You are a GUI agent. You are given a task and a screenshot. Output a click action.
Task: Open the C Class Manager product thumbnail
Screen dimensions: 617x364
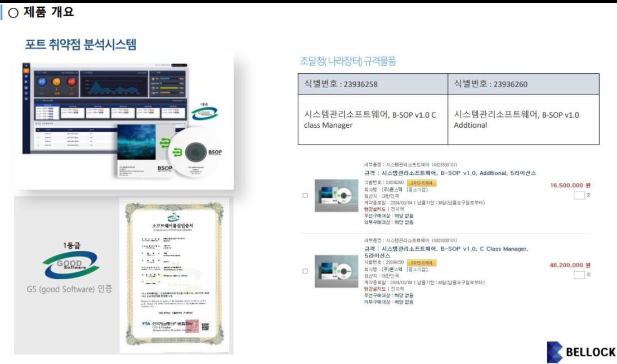[x=337, y=271]
